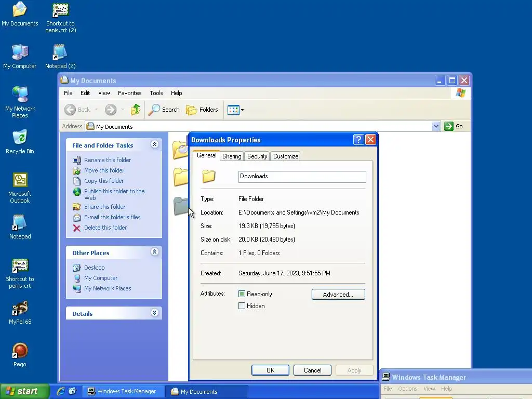Collapse the Other Places panel
Image resolution: width=532 pixels, height=399 pixels.
pyautogui.click(x=154, y=252)
